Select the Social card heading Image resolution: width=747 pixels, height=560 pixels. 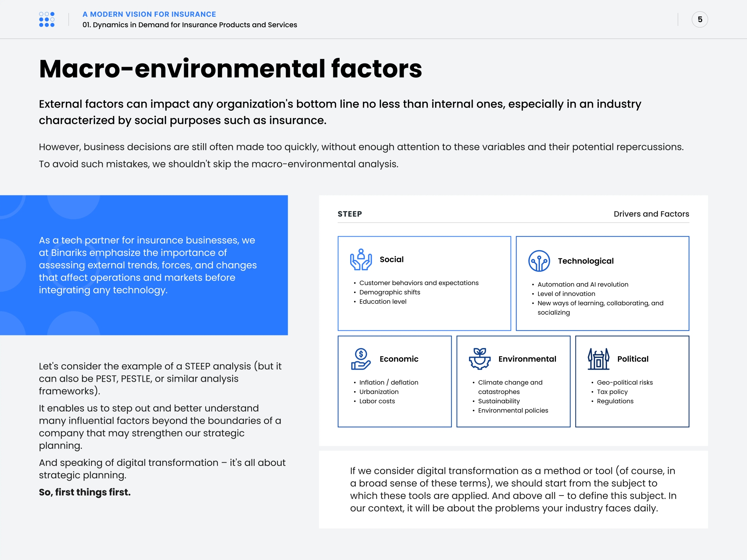pos(391,260)
